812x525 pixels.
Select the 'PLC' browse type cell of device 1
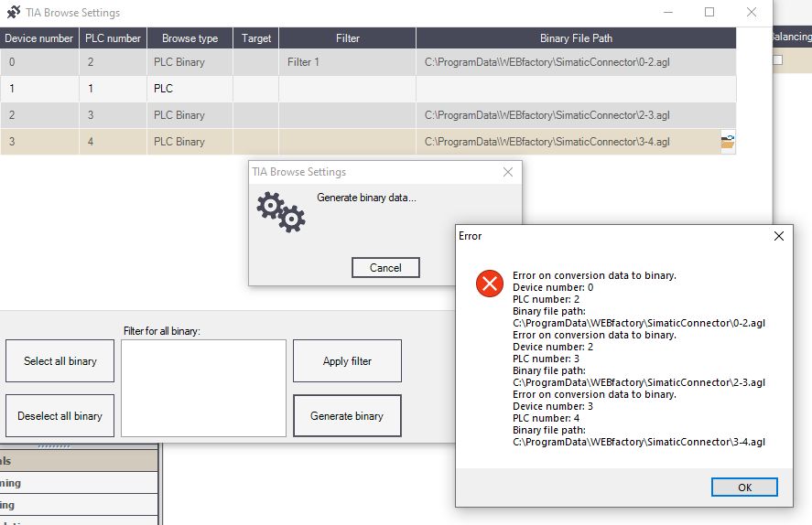pyautogui.click(x=190, y=89)
